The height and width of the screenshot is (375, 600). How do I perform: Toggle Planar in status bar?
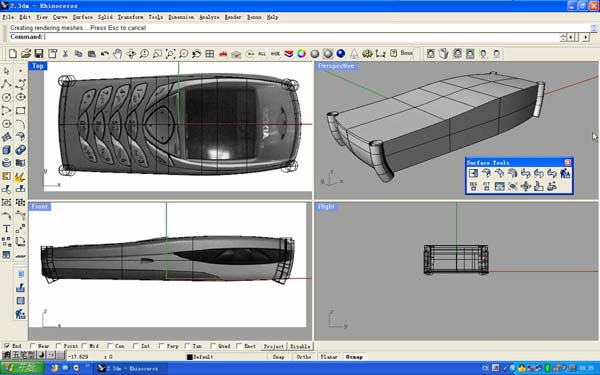pos(329,357)
